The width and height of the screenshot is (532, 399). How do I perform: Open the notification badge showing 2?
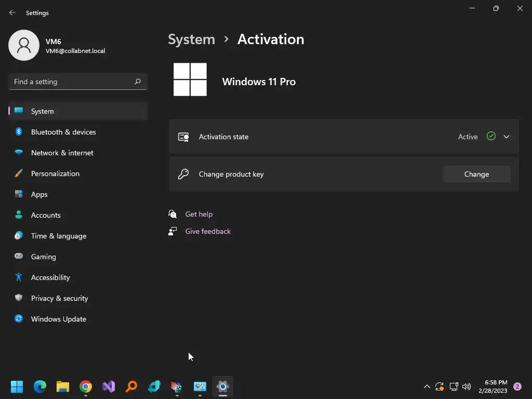coord(517,387)
